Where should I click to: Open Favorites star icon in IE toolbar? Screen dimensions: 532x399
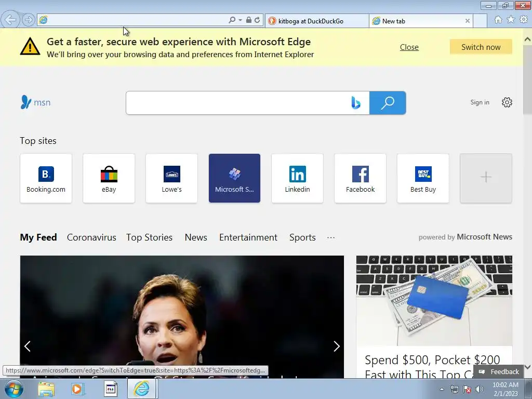(511, 20)
